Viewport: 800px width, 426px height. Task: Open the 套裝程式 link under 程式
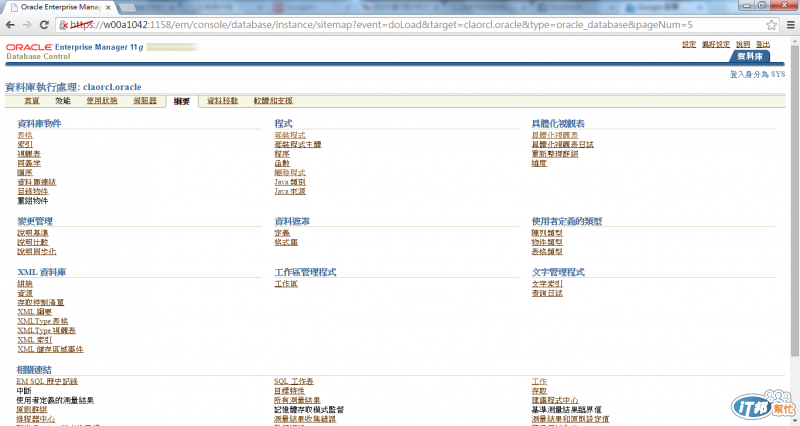coord(290,135)
